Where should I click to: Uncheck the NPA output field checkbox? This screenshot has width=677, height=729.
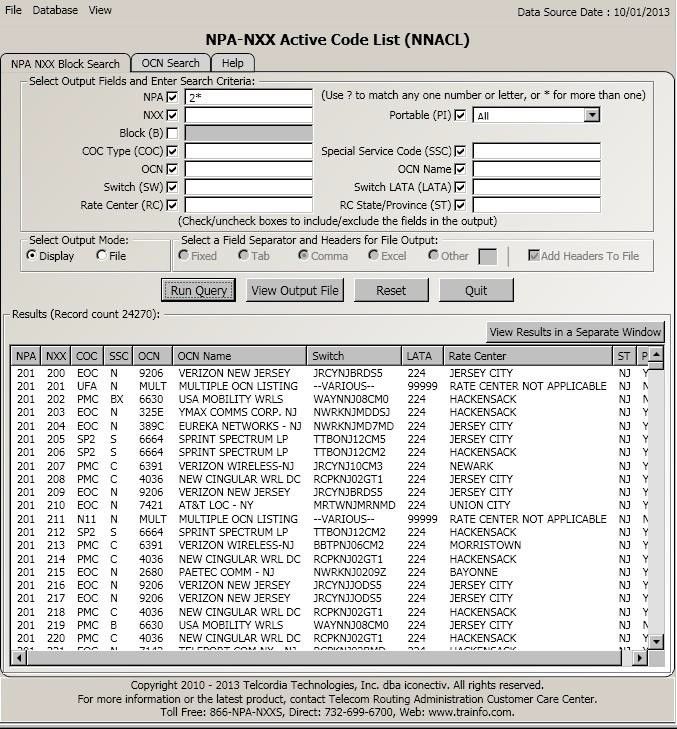pos(173,97)
